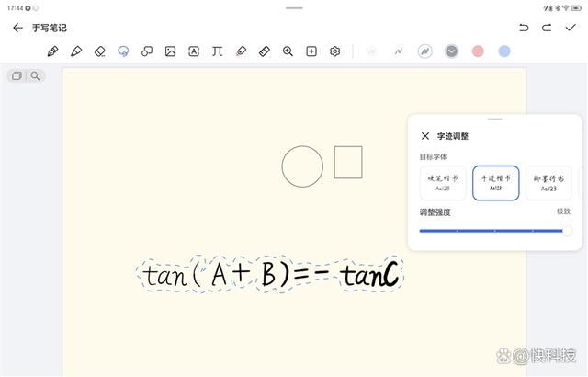588x377 pixels.
Task: Select the pink color swatch
Action: 478,51
